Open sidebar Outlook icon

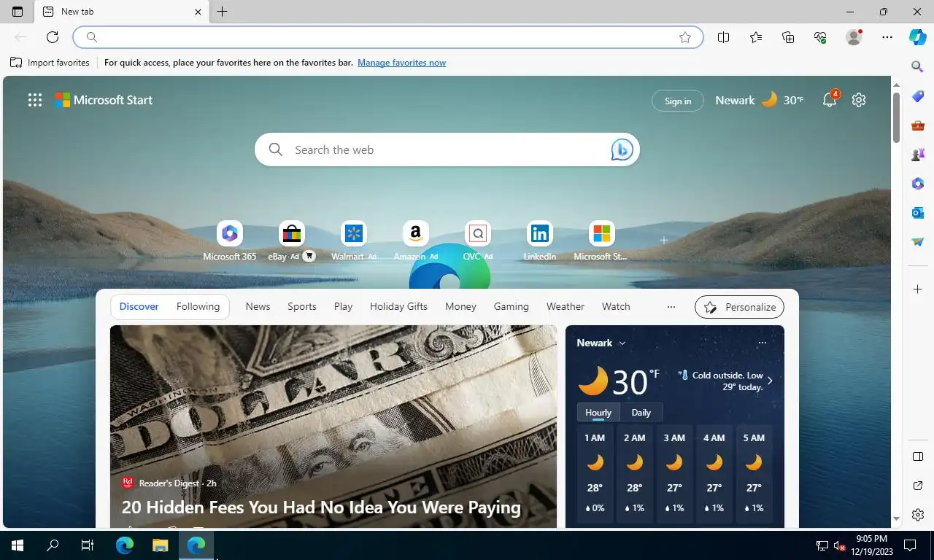click(918, 213)
